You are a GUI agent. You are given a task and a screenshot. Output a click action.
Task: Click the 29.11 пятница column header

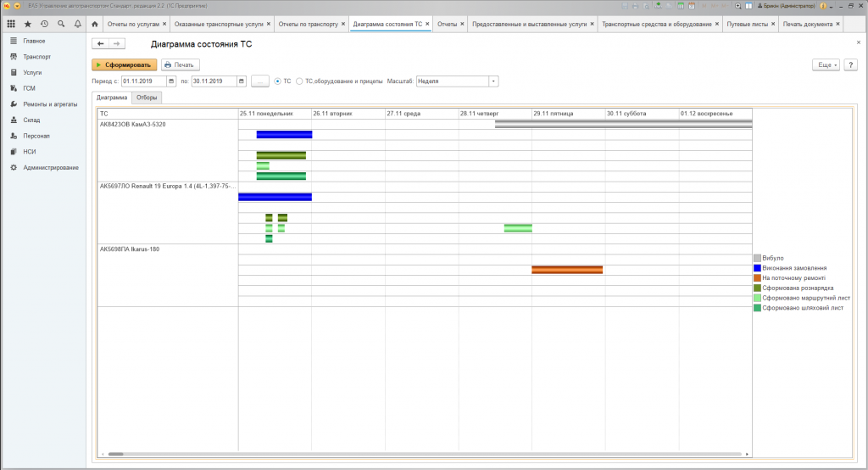pos(569,114)
